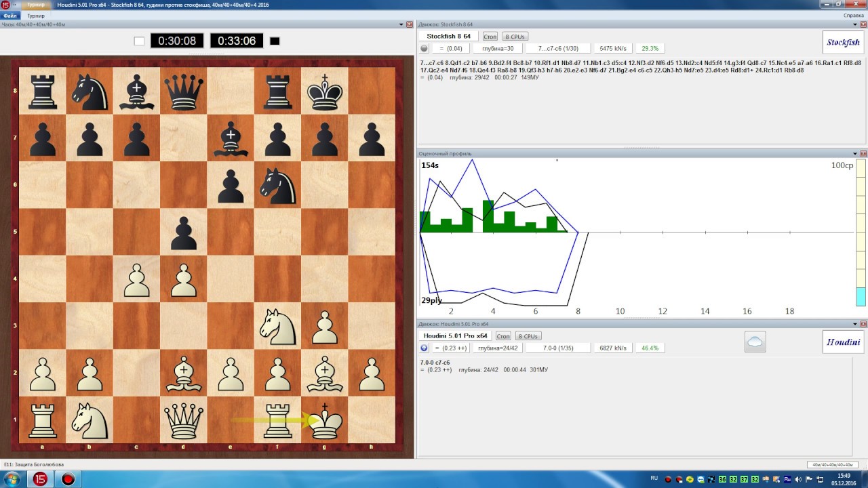The height and width of the screenshot is (488, 868).
Task: Click Houdini 8 CPUs button
Action: pyautogui.click(x=528, y=336)
